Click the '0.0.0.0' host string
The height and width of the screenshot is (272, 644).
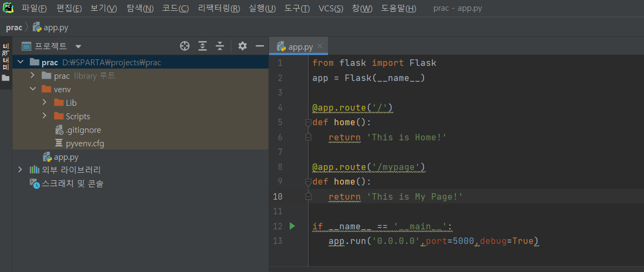(395, 241)
